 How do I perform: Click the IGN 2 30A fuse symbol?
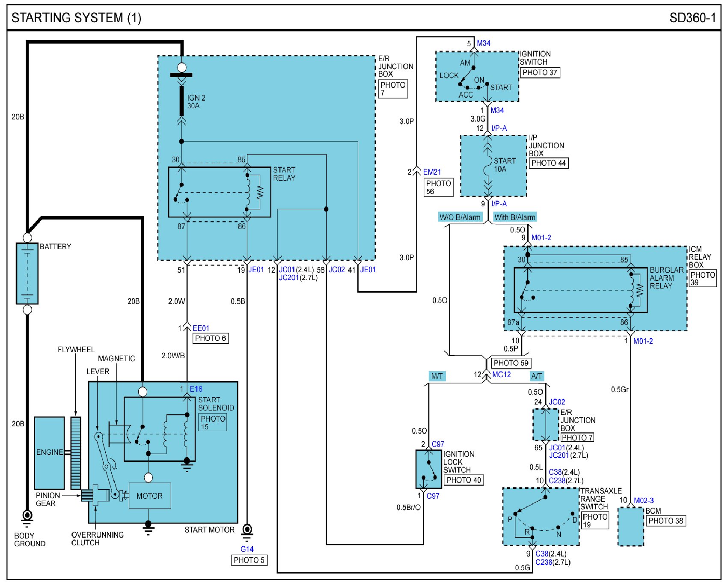181,101
